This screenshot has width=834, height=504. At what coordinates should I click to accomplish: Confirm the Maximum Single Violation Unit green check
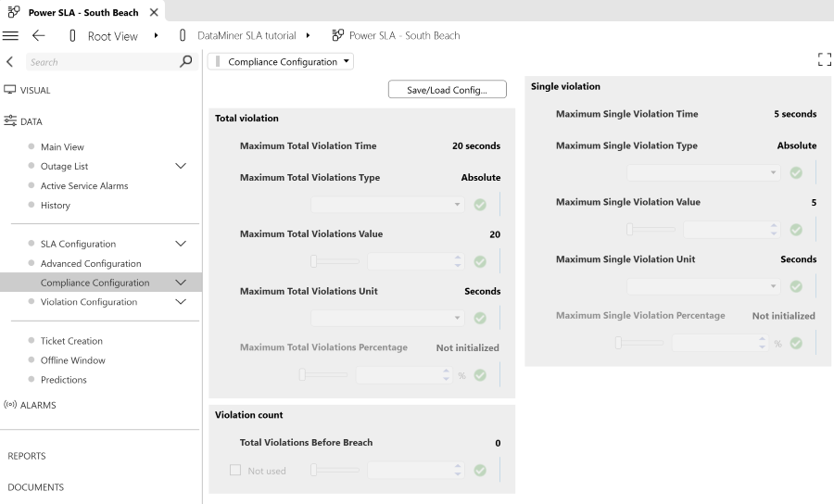pos(796,286)
